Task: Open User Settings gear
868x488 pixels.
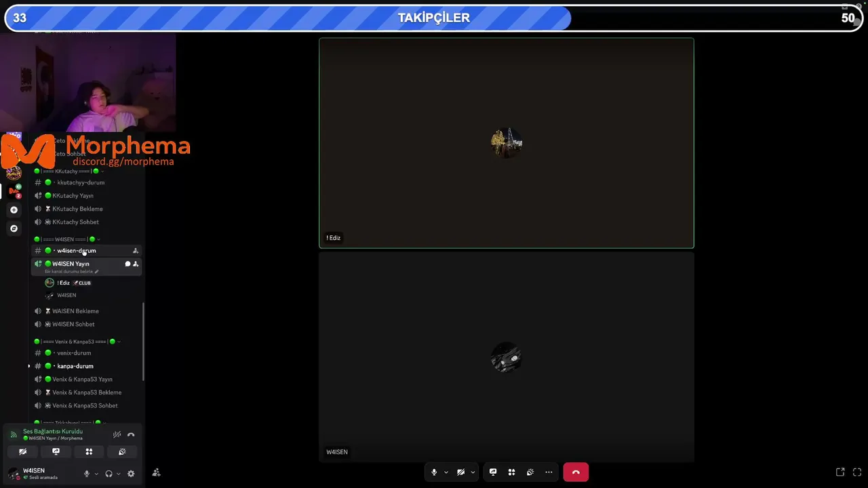Action: click(x=131, y=474)
